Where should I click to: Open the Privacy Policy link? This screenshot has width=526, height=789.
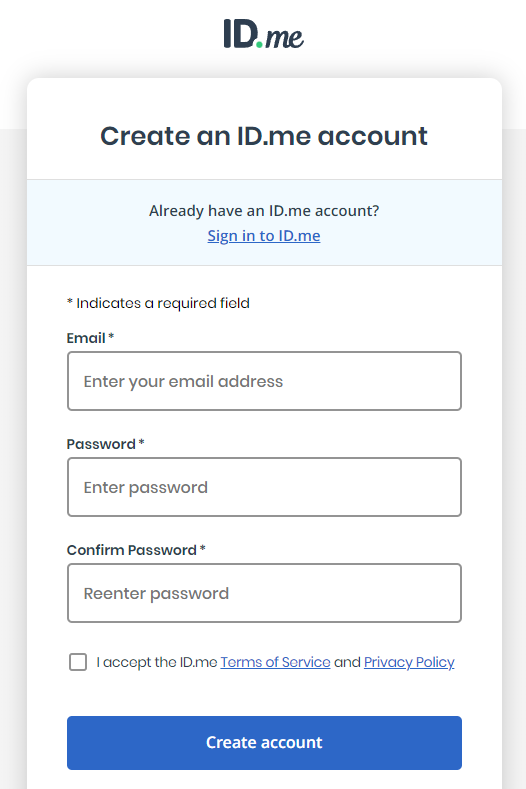[x=409, y=662]
